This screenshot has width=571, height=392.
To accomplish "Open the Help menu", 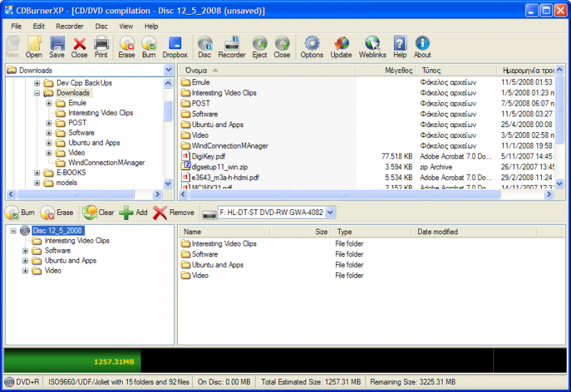I will tap(151, 26).
